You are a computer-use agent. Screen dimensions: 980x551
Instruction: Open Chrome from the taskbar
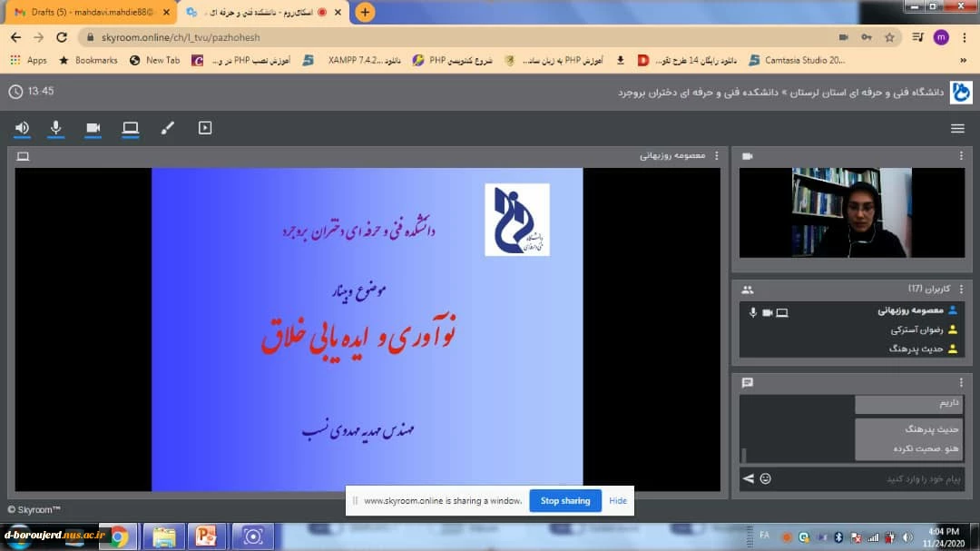click(119, 536)
